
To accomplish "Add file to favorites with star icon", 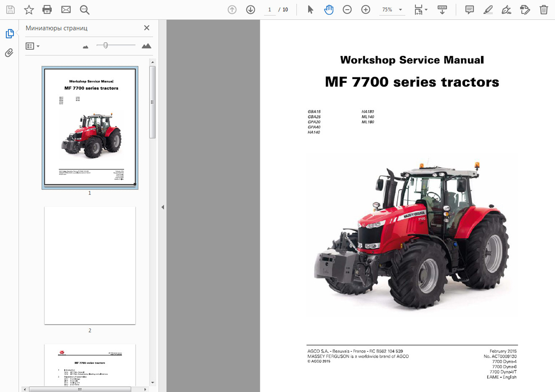I will click(29, 10).
